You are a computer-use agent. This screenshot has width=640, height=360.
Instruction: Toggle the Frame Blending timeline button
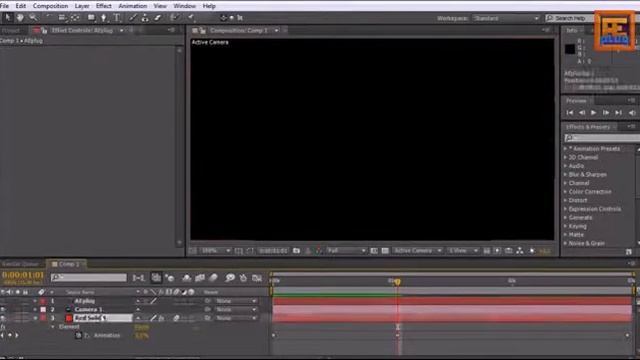coord(200,278)
